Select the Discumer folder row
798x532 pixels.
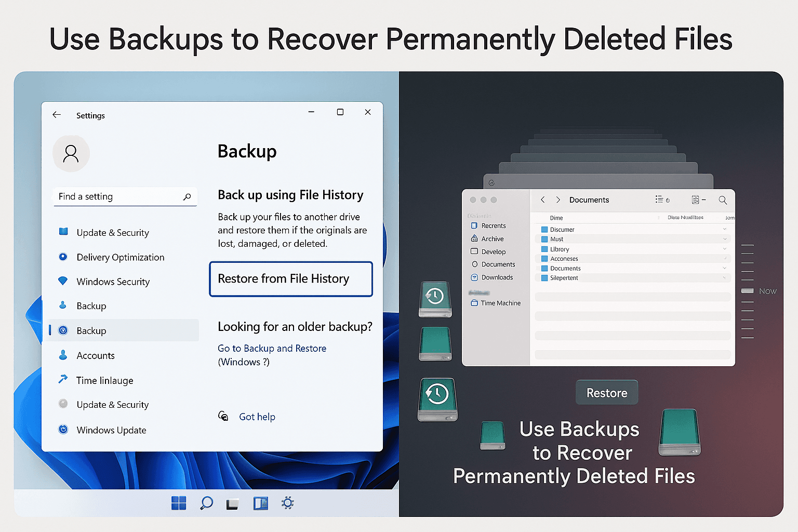tap(633, 229)
